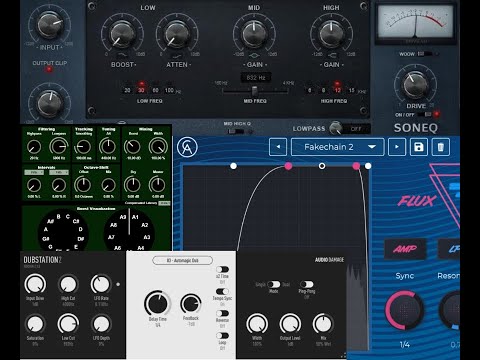This screenshot has height=360, width=480.
Task: Open the first Intervals dropdown in green plugin
Action: pyautogui.click(x=34, y=172)
